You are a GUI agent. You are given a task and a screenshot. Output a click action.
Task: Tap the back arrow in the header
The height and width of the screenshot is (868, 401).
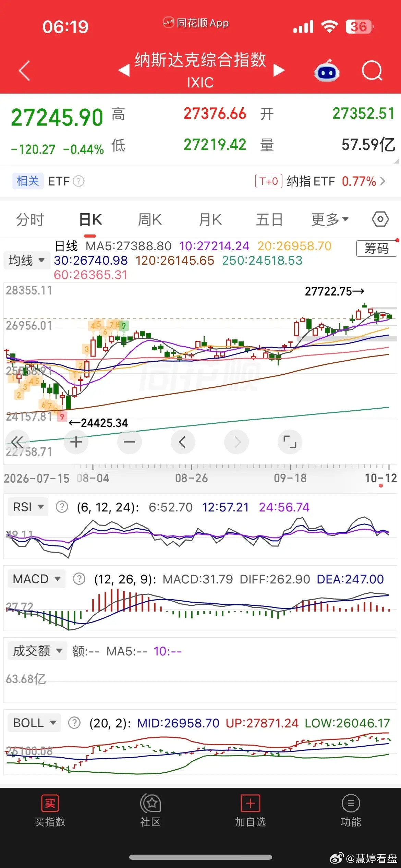click(25, 71)
